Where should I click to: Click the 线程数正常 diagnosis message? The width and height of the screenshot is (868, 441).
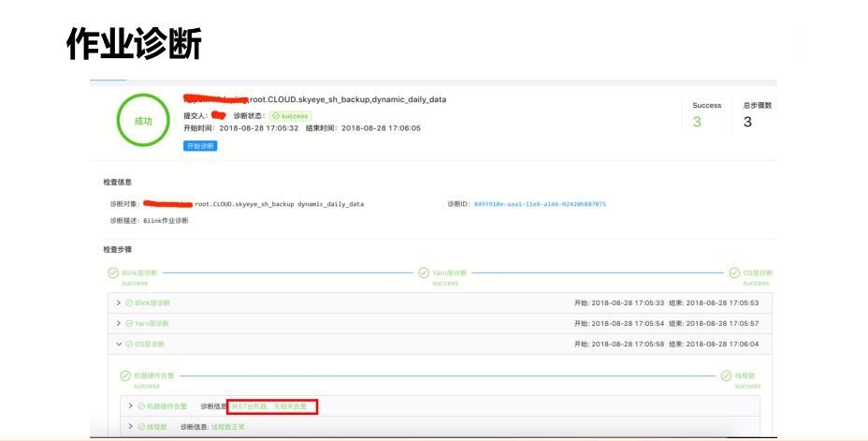227,427
